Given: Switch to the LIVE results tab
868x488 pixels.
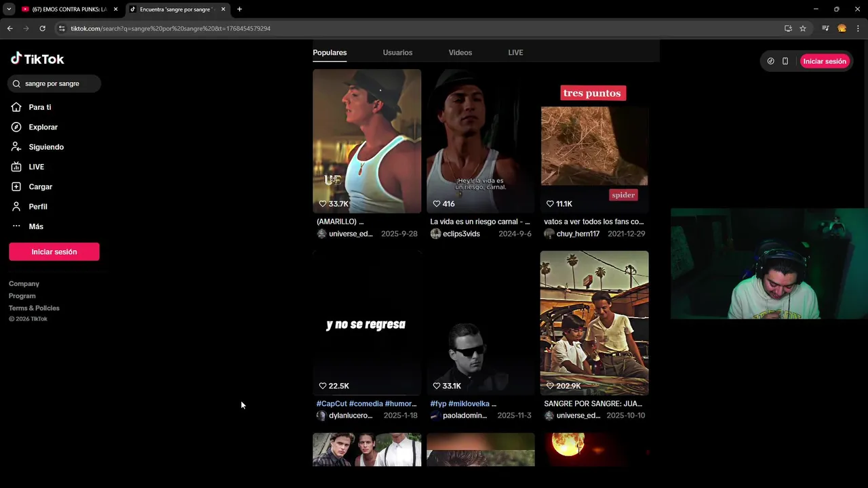Looking at the screenshot, I should pyautogui.click(x=515, y=52).
